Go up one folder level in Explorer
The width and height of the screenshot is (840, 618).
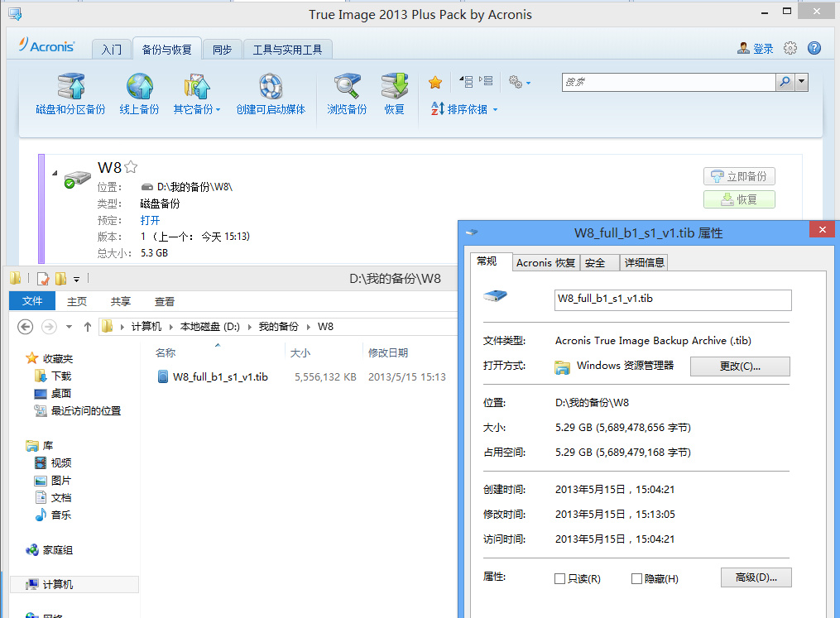point(88,326)
